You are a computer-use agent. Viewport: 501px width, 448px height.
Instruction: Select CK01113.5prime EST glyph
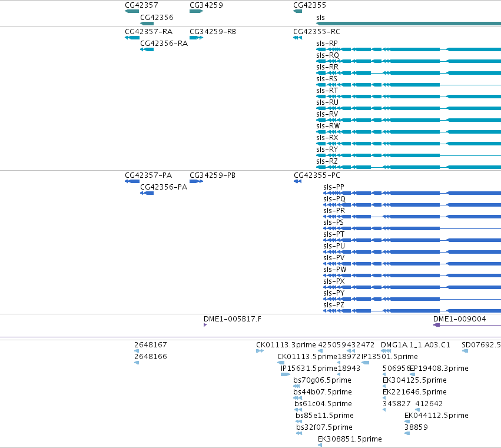coord(281,363)
